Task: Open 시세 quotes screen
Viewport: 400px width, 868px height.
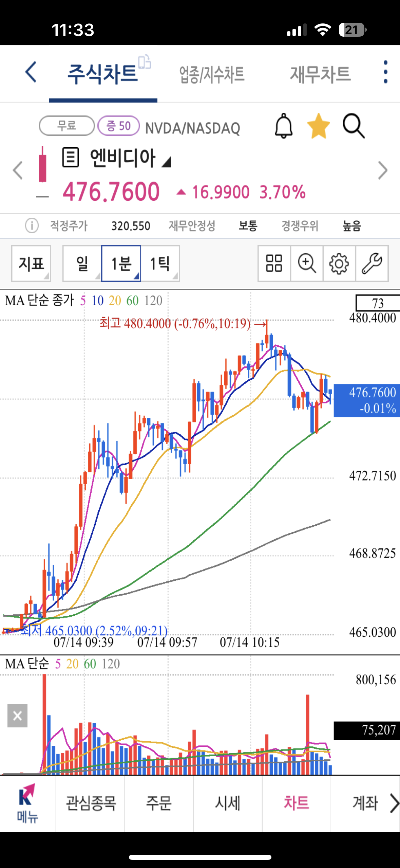Action: 227,803
